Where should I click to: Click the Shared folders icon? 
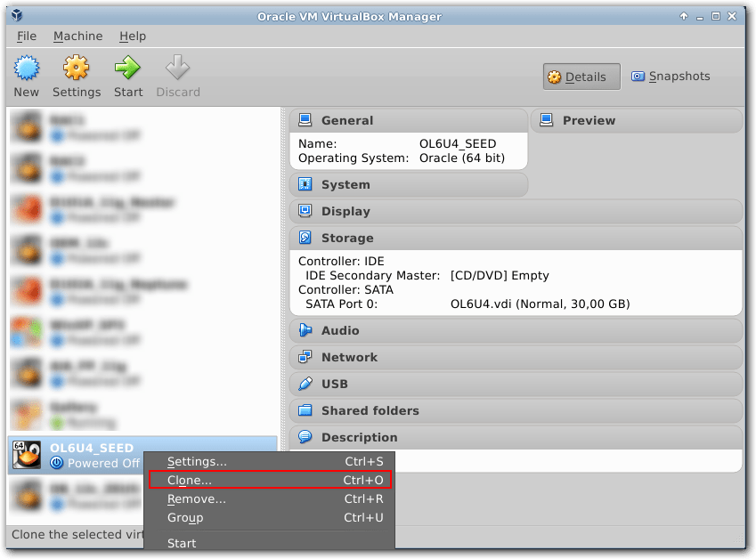(303, 410)
